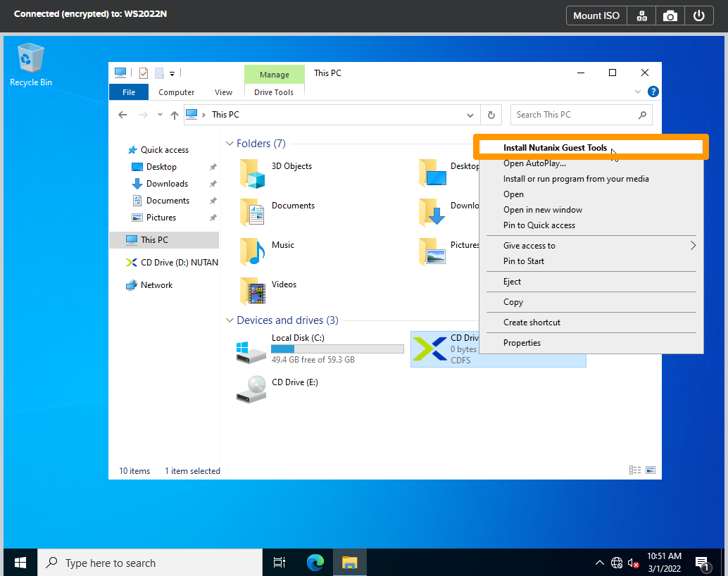Viewport: 728px width, 576px height.
Task: Expand the Give access to submenu
Action: (693, 246)
